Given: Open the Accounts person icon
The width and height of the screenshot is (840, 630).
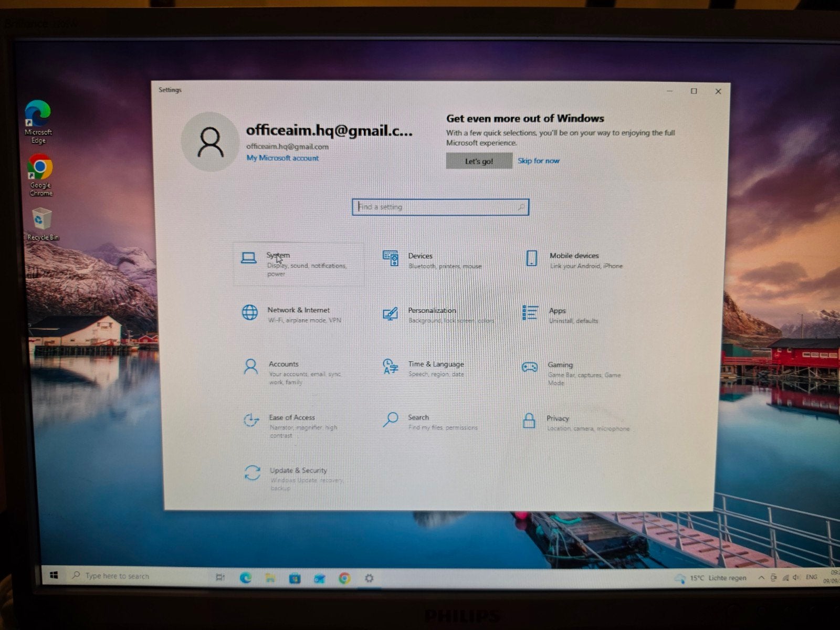Looking at the screenshot, I should [x=251, y=366].
